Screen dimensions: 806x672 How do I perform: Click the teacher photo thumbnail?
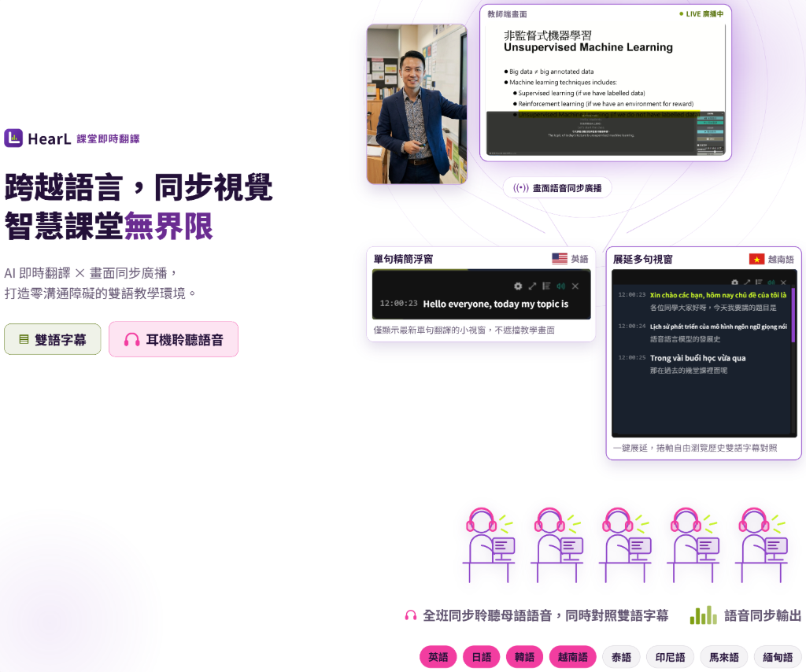coord(417,104)
